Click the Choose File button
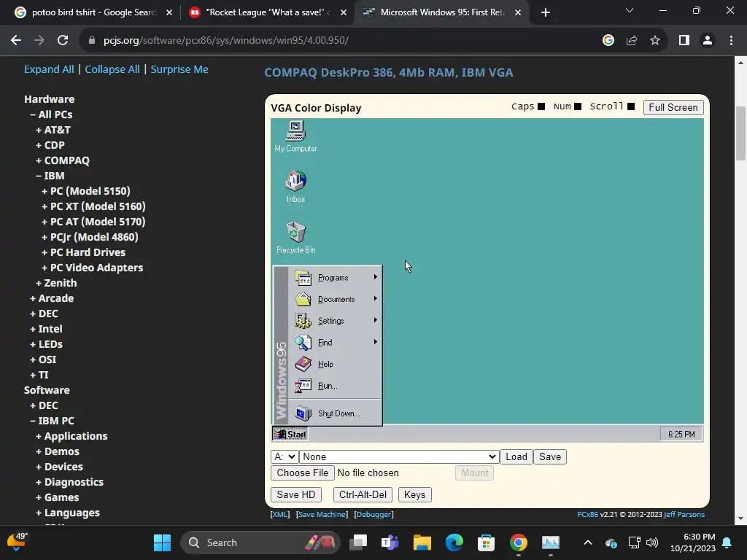The width and height of the screenshot is (747, 560). click(x=303, y=472)
